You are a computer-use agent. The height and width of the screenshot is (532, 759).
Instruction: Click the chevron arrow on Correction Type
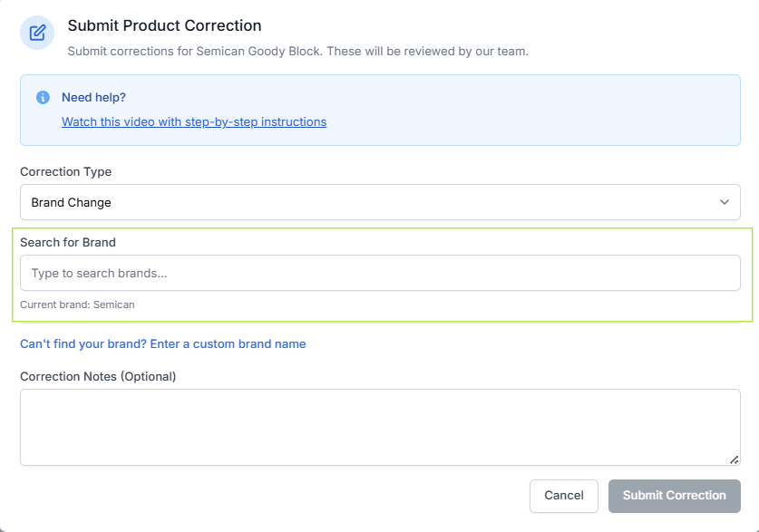724,202
